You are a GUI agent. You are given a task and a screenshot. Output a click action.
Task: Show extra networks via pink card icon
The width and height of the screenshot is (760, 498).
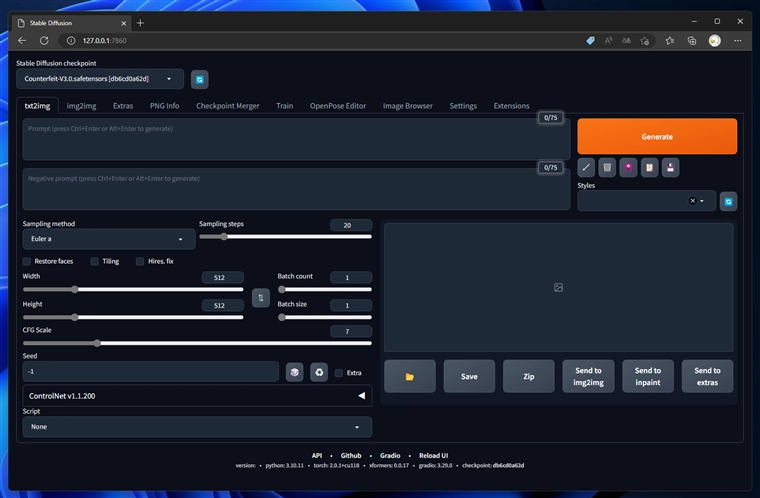tap(628, 168)
